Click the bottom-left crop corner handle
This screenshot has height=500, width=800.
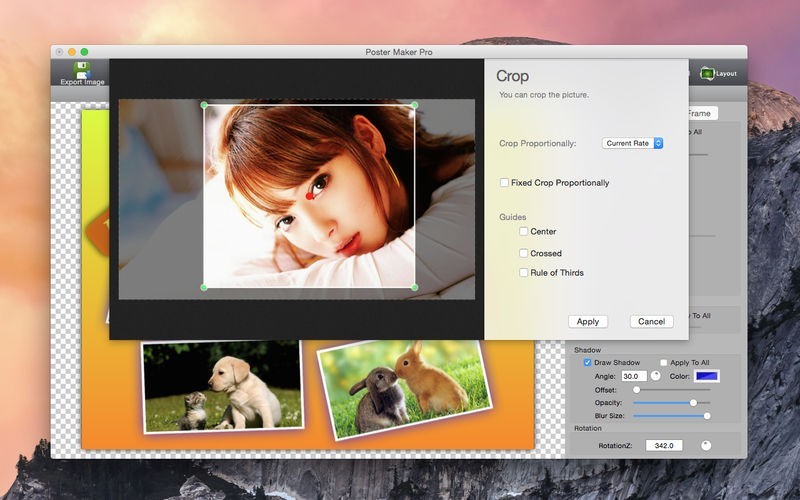click(x=204, y=287)
